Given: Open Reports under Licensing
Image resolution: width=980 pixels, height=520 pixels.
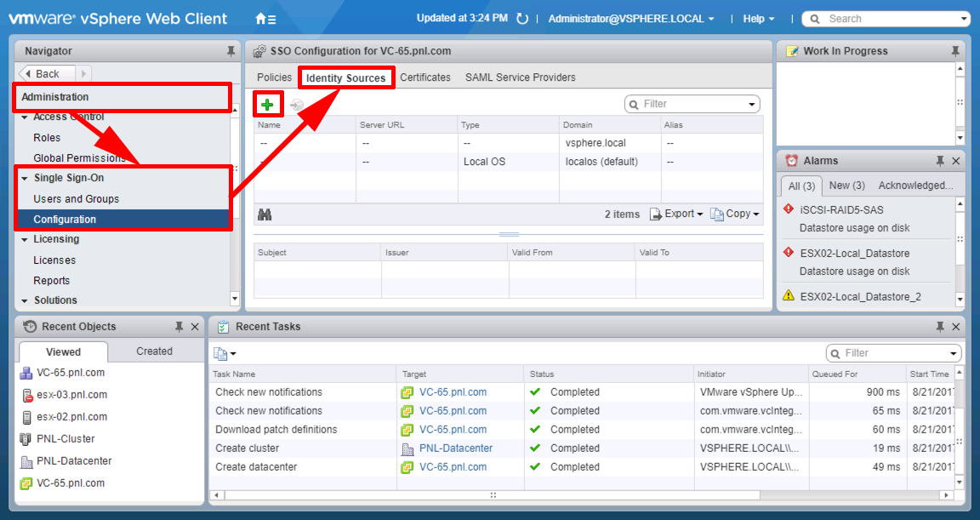Looking at the screenshot, I should click(51, 281).
